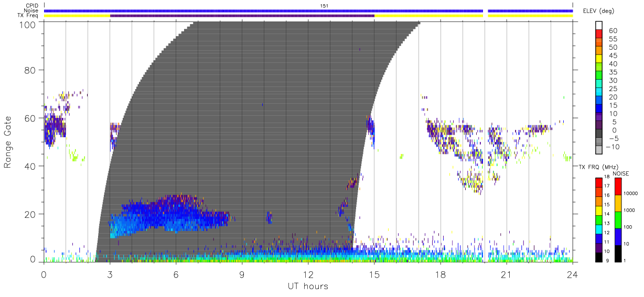Click the '-10' label on ELEV colorbar
Viewport: 644px width, 297px height.
click(612, 147)
